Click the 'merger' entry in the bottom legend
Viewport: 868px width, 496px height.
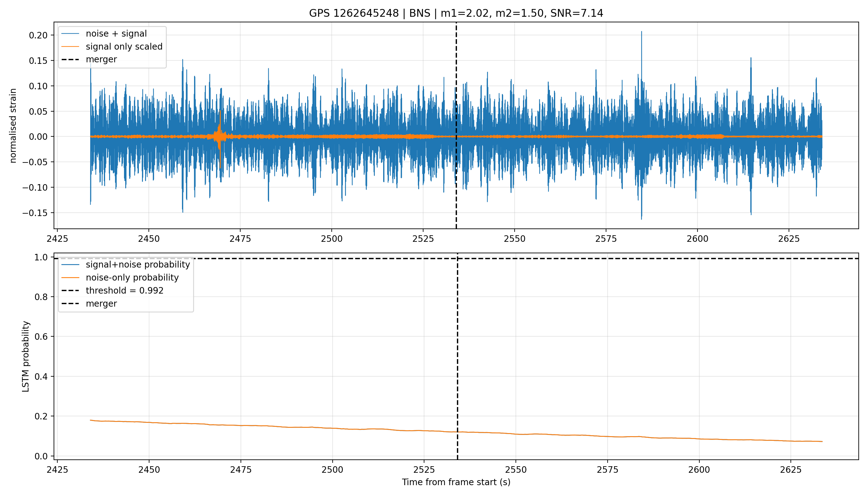pos(101,303)
